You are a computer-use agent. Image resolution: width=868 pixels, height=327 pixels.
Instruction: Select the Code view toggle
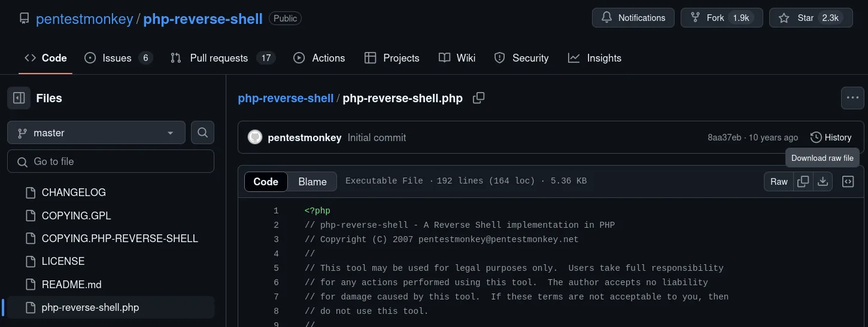266,182
